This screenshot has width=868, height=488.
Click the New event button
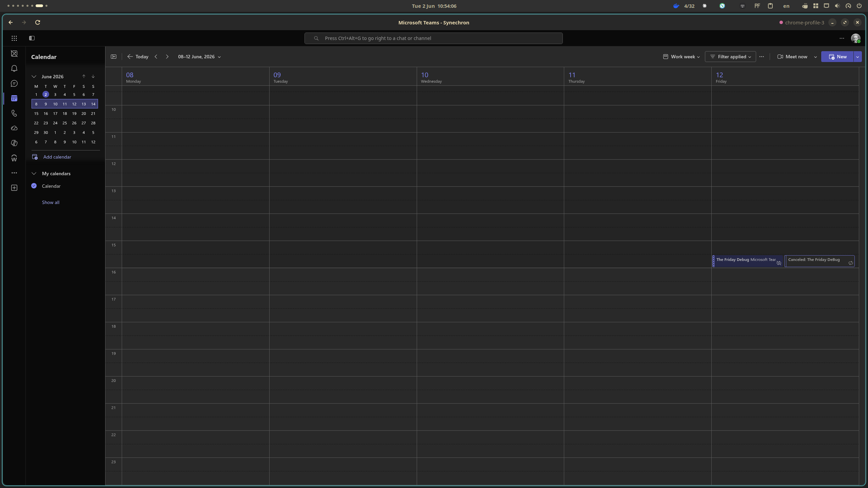click(x=837, y=57)
